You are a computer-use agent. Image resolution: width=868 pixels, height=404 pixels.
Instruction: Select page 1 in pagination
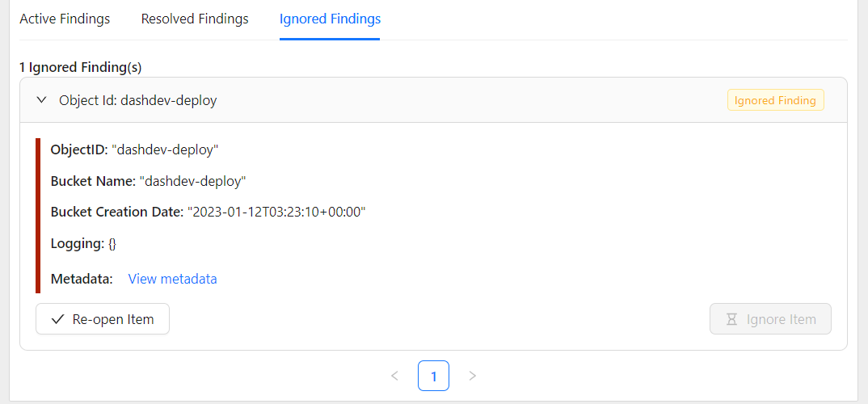point(433,376)
